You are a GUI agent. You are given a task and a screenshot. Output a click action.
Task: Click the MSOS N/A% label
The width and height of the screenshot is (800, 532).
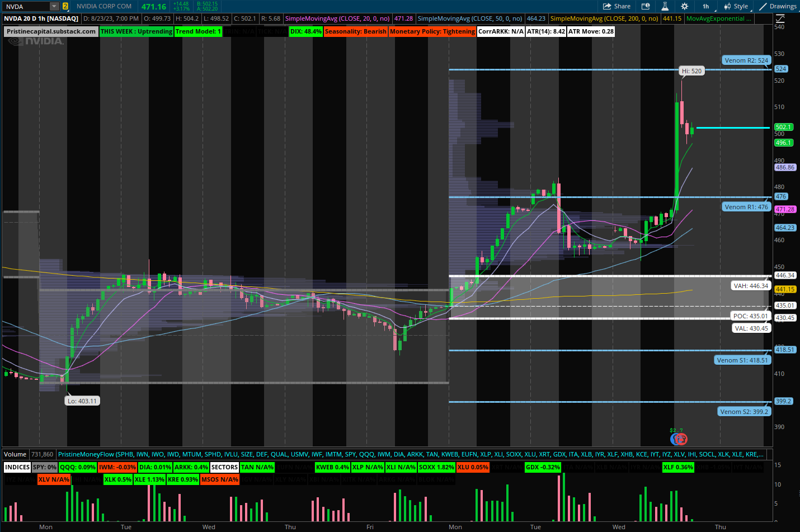220,479
